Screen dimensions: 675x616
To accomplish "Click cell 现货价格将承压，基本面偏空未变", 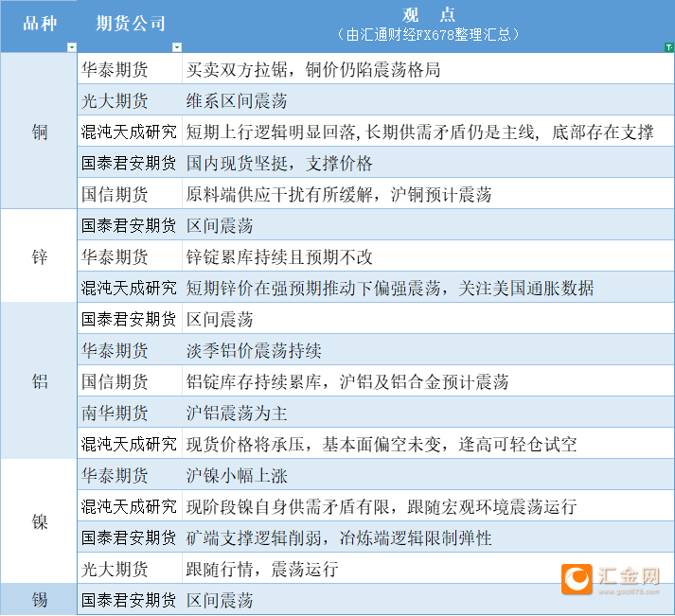I will tap(428, 443).
